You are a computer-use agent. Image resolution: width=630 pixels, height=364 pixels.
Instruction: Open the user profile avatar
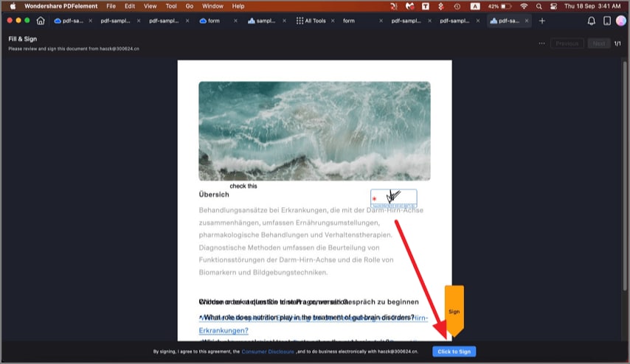[x=621, y=21]
